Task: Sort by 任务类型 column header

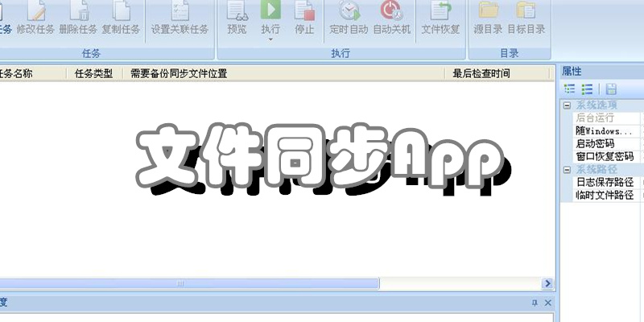Action: pos(95,73)
